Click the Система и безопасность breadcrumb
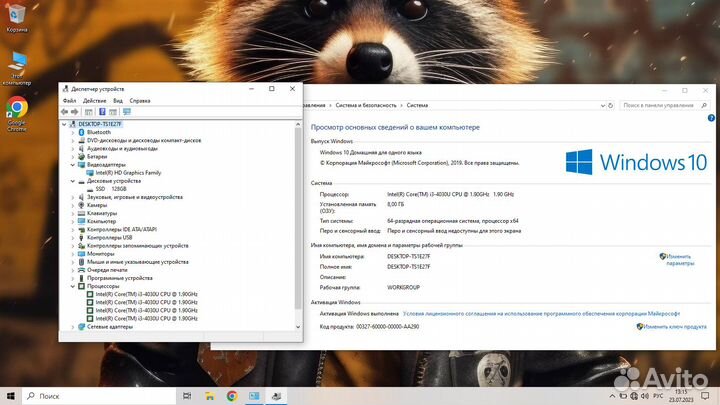This screenshot has width=720, height=405. click(x=366, y=105)
